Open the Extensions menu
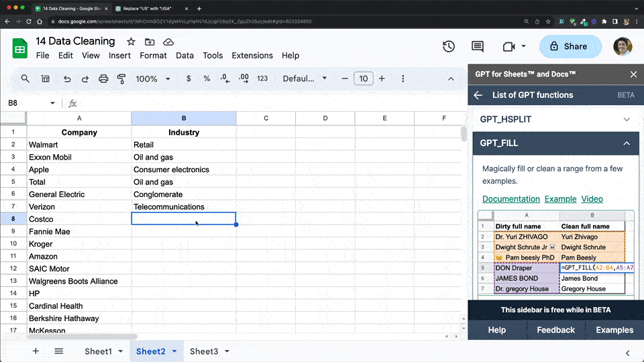644x362 pixels. coord(252,56)
